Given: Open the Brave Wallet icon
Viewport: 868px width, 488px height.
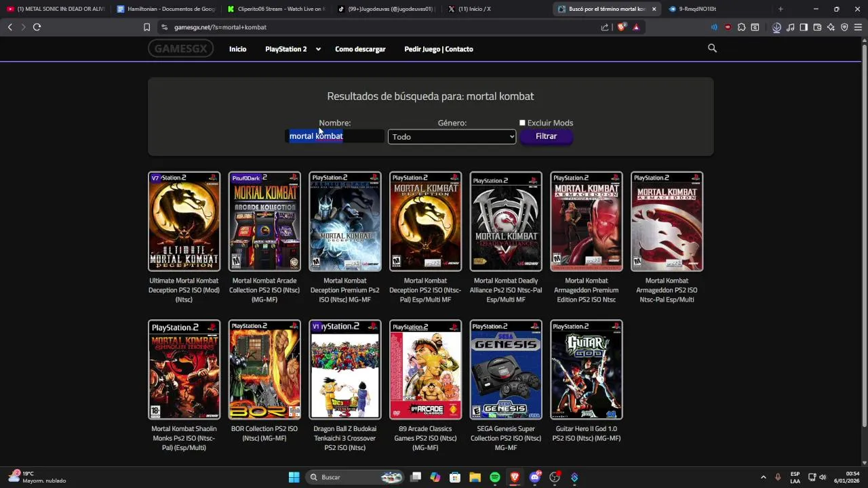Looking at the screenshot, I should (x=817, y=27).
